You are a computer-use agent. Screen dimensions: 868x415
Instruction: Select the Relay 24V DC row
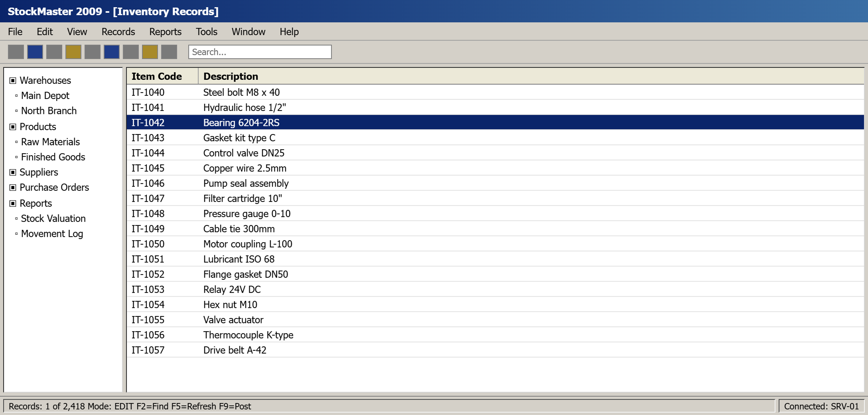(x=495, y=289)
